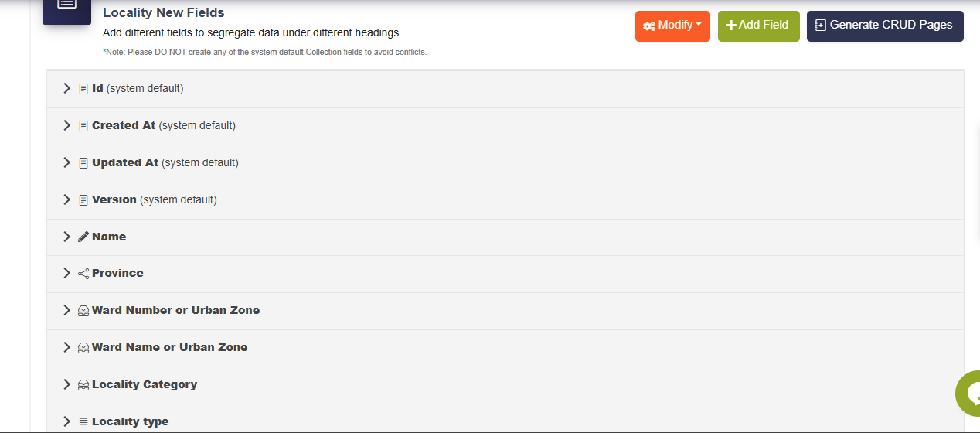Expand the Ward Name or Urban Zone chevron
980x433 pixels.
[67, 348]
